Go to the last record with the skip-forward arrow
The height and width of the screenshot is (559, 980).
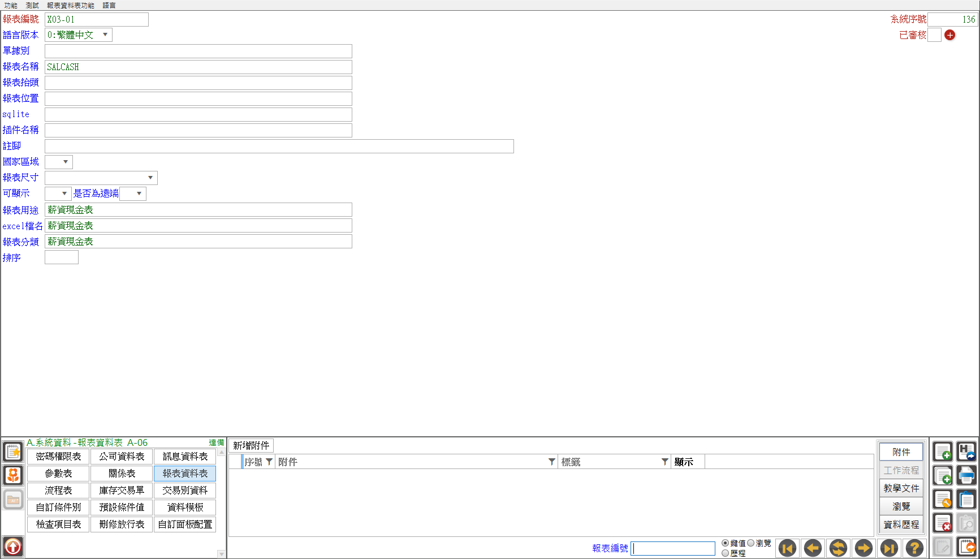889,548
